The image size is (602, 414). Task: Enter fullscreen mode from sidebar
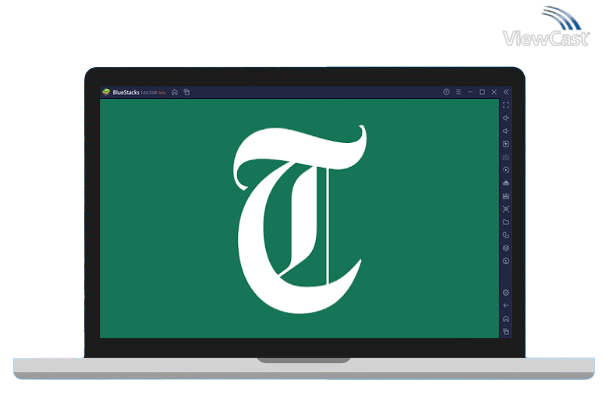click(x=506, y=105)
